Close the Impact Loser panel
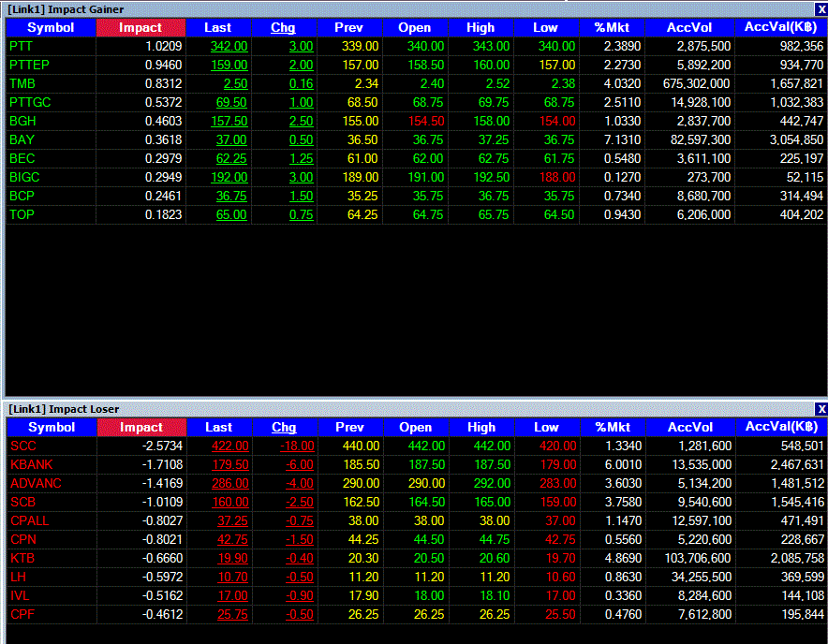Viewport: 828px width, 644px height. [821, 409]
